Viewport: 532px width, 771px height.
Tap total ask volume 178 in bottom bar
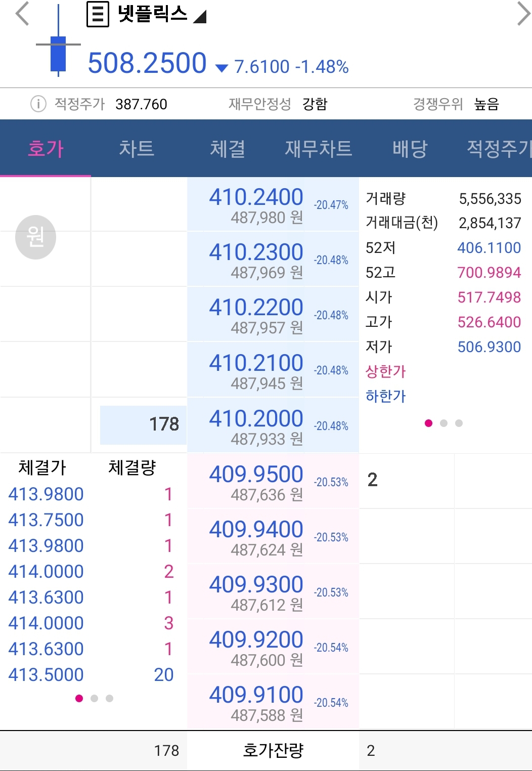[167, 751]
